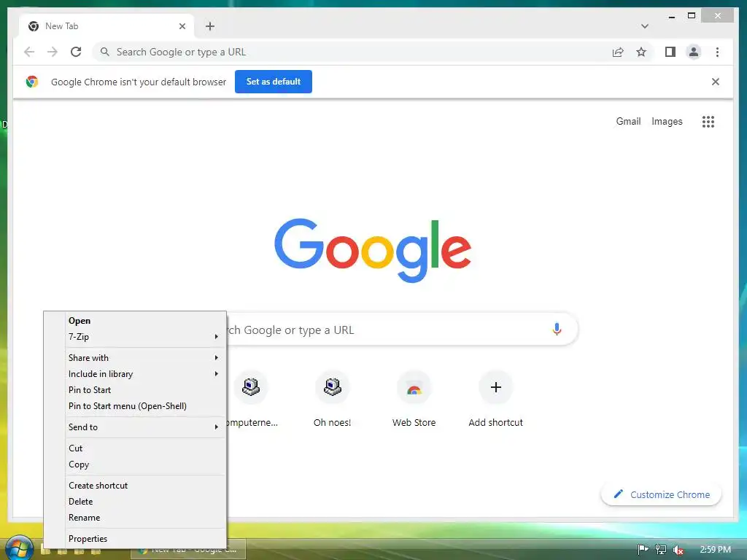The image size is (747, 560).
Task: Reload the current page
Action: click(76, 52)
